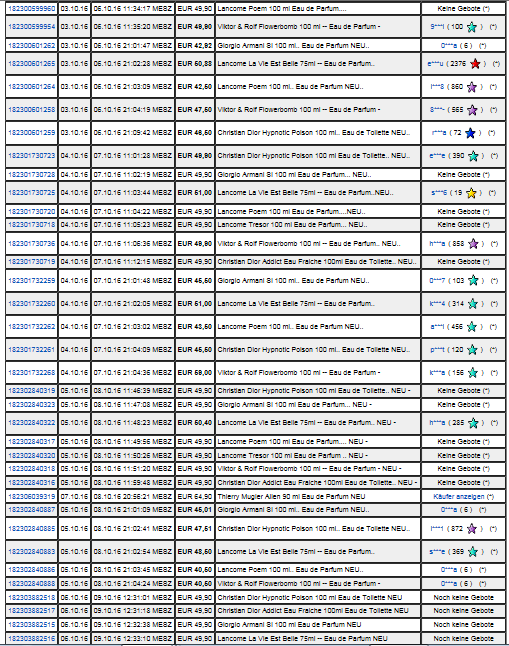Click the purple star beside feedback score 872
Screen dimensions: 509x646
click(x=472, y=529)
